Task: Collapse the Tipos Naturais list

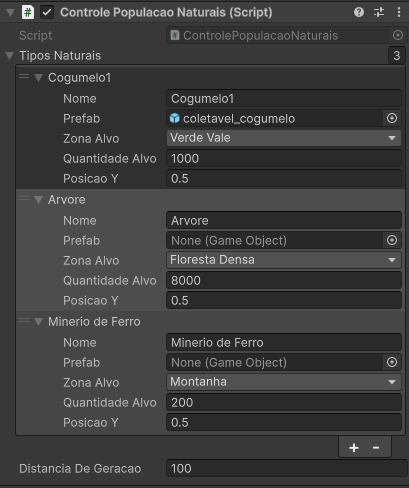Action: click(x=10, y=56)
